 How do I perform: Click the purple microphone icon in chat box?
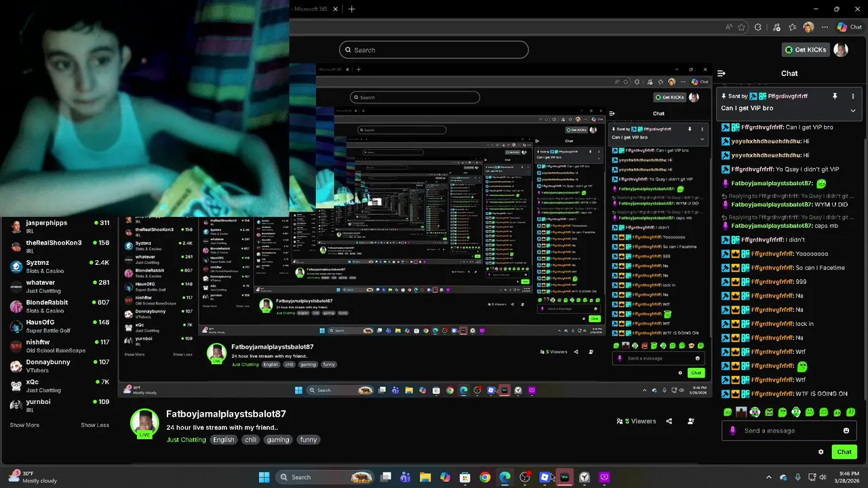[732, 430]
